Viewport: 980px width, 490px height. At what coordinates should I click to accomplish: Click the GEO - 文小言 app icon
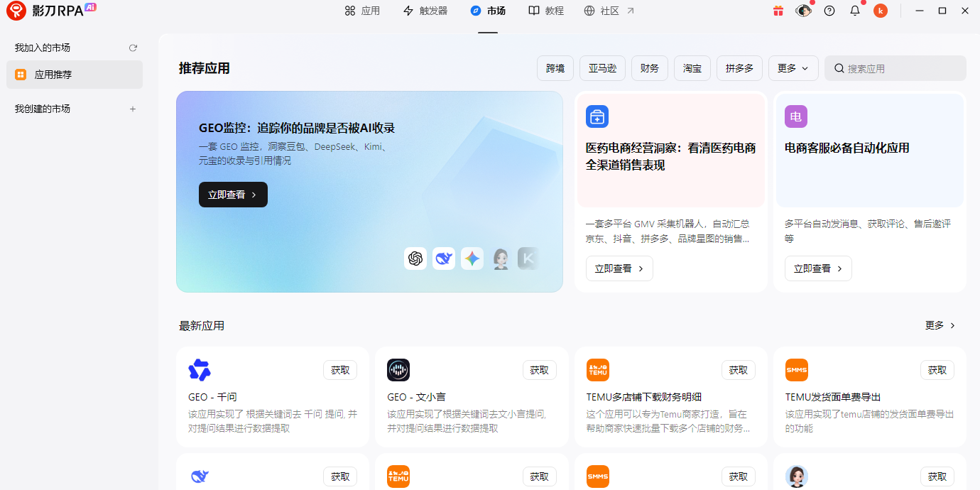(398, 370)
